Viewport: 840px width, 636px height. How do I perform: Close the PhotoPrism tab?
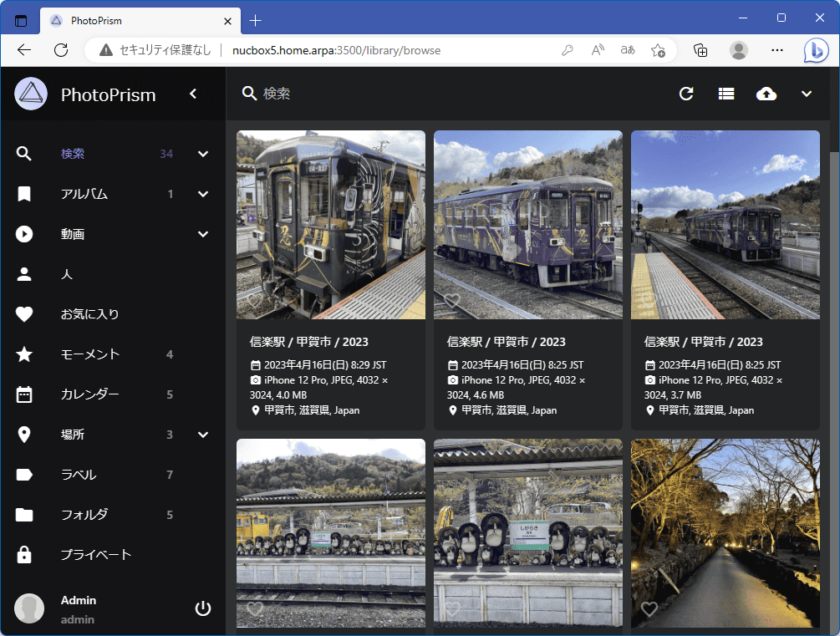[227, 21]
